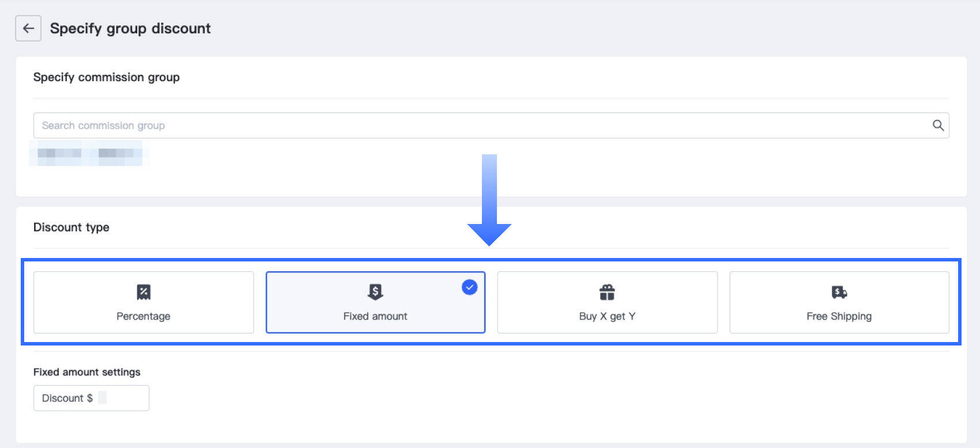
Task: Click the Fixed amount settings label
Action: 87,372
